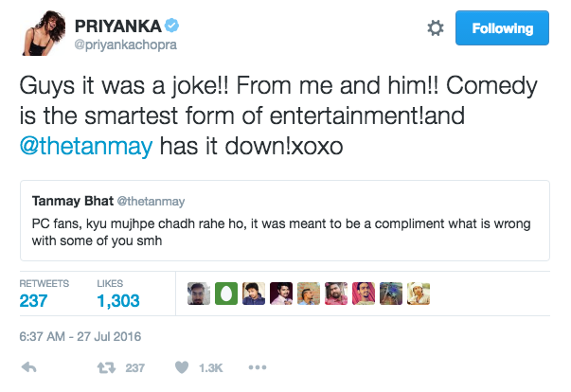
Task: Click the @thetanmay mention in tweet
Action: tap(86, 147)
